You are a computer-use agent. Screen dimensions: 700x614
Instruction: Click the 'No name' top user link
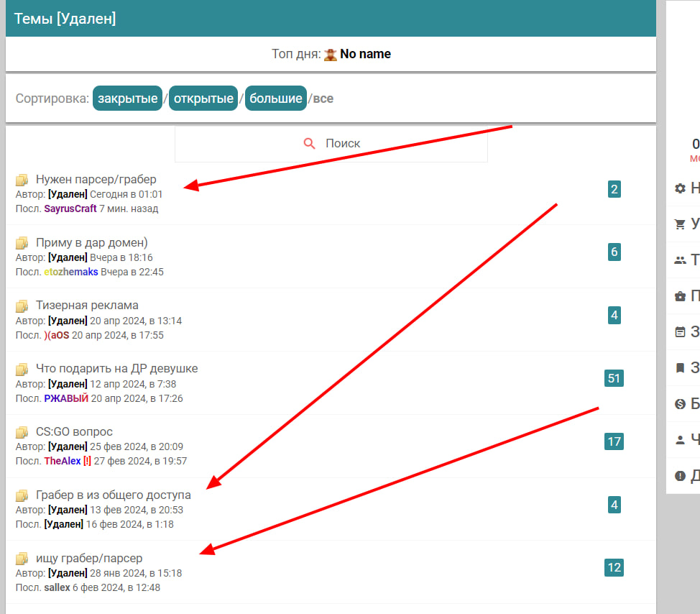[x=365, y=54]
